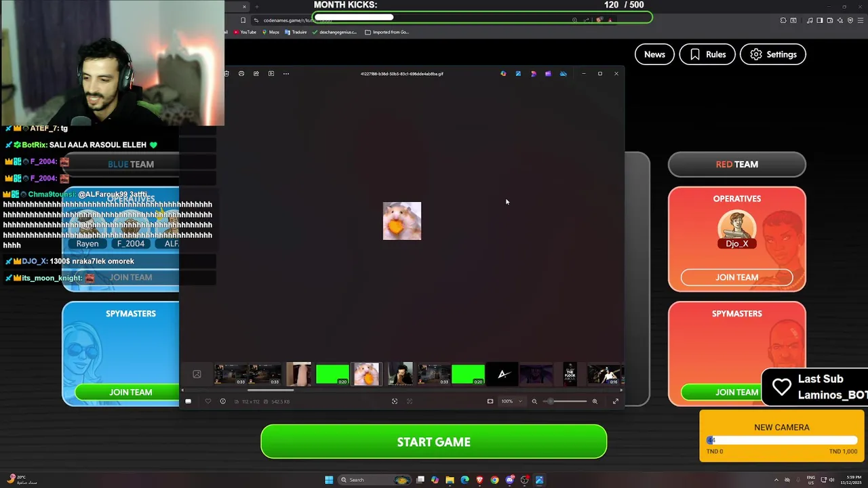Click the NEW CAMERA donation goal bar
The width and height of the screenshot is (868, 488).
coord(782,441)
